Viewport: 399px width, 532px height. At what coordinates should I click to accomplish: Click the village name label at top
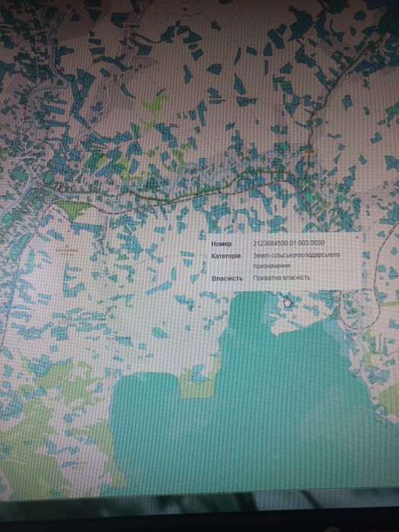(131, 26)
